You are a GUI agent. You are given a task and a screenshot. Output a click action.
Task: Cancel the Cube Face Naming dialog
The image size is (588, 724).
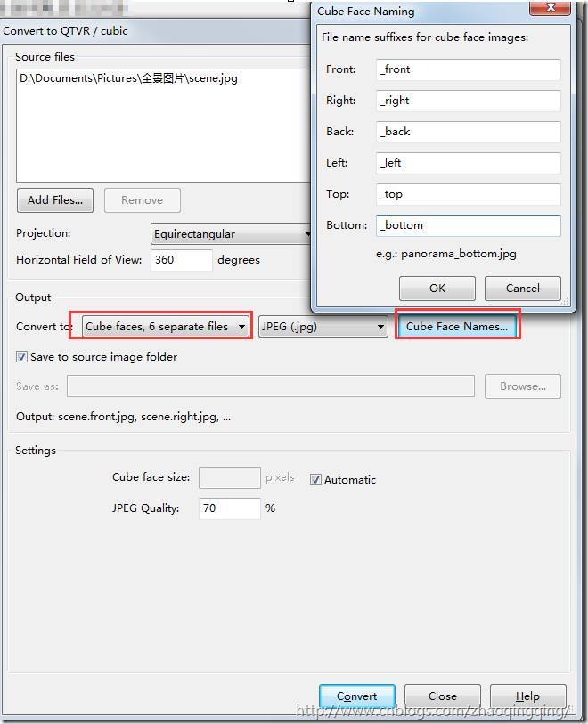pyautogui.click(x=522, y=289)
